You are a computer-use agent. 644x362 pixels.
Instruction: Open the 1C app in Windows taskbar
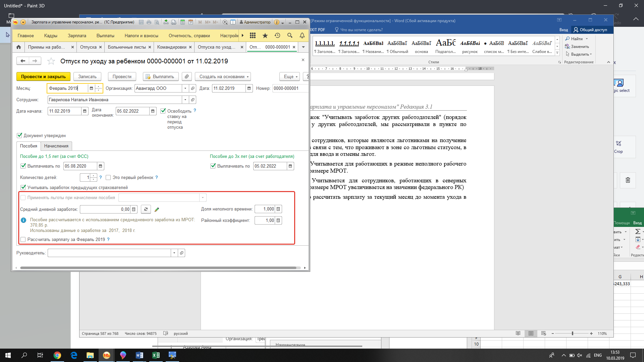point(106,355)
